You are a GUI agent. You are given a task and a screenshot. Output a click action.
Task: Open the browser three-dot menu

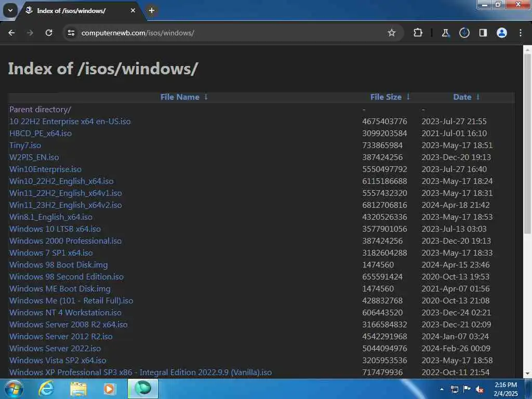coord(521,33)
